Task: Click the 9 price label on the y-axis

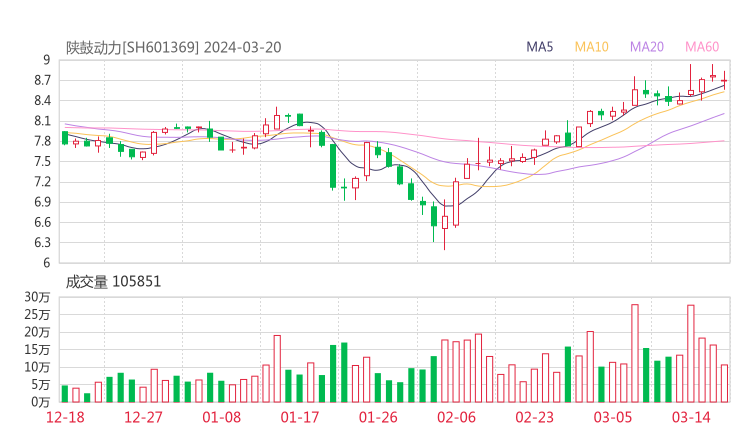Action: coord(46,60)
